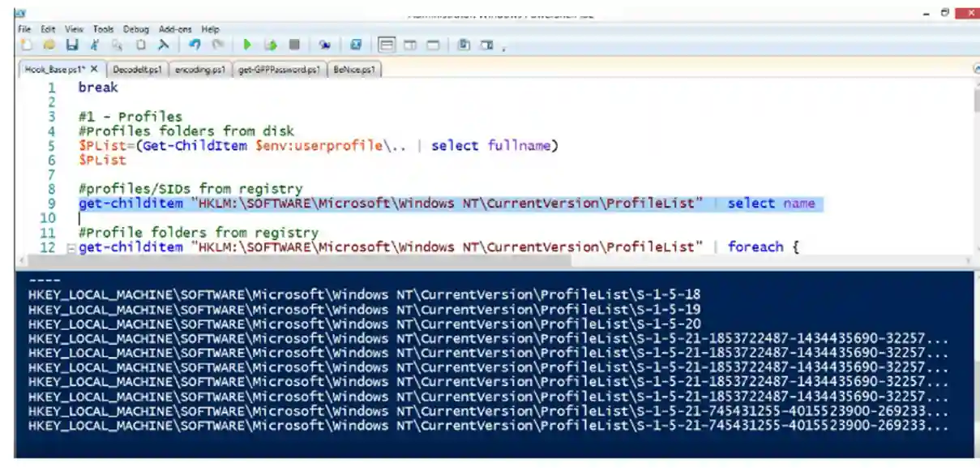Run Script with the green play icon
This screenshot has width=980, height=468.
[247, 45]
